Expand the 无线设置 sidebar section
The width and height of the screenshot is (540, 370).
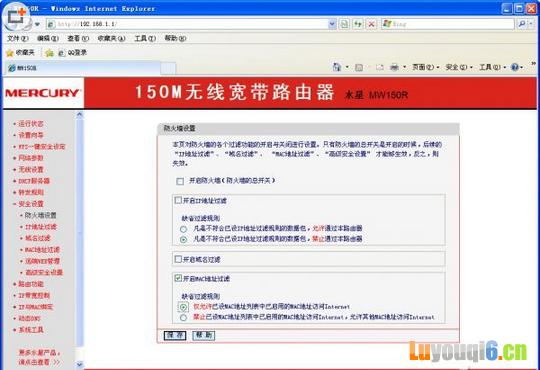pyautogui.click(x=28, y=169)
